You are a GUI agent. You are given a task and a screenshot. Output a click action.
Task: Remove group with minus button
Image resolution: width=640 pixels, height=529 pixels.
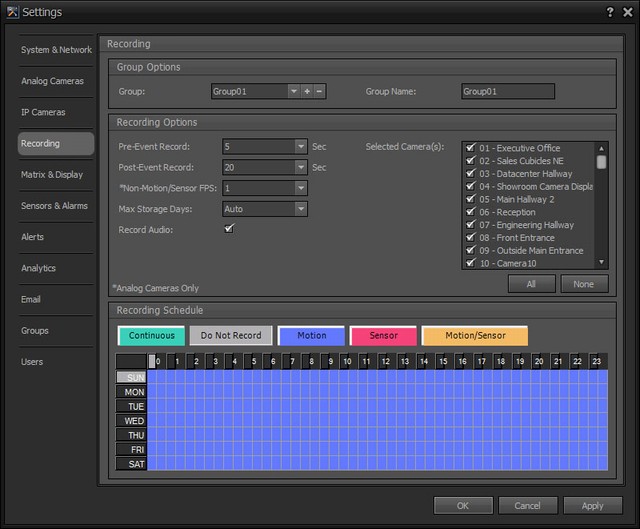point(319,91)
